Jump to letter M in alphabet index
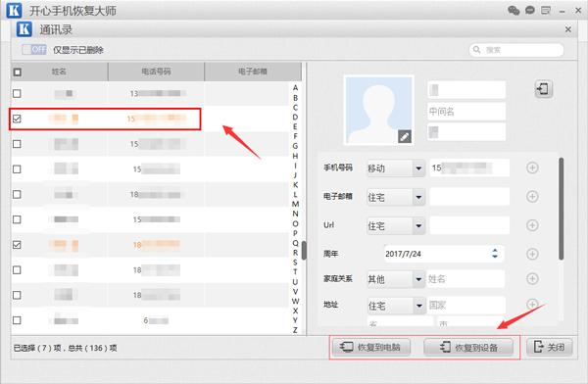 [x=295, y=204]
